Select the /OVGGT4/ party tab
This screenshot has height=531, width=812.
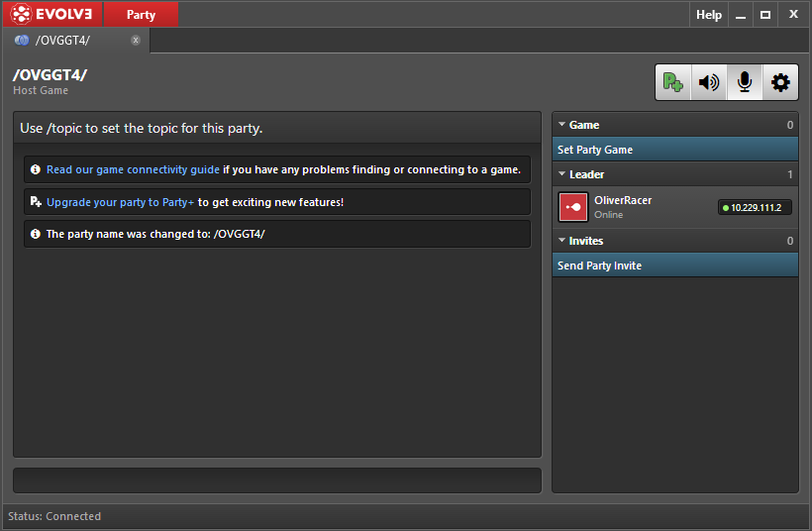[62, 41]
